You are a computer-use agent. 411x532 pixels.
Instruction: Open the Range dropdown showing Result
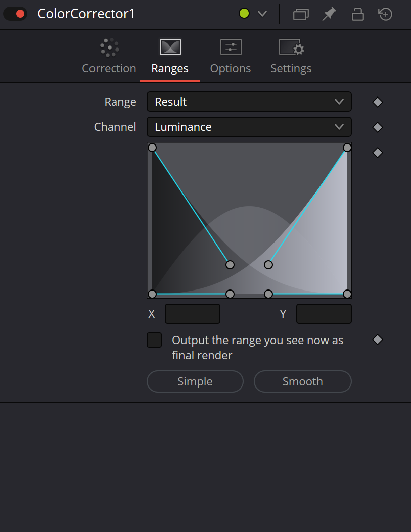pos(249,102)
